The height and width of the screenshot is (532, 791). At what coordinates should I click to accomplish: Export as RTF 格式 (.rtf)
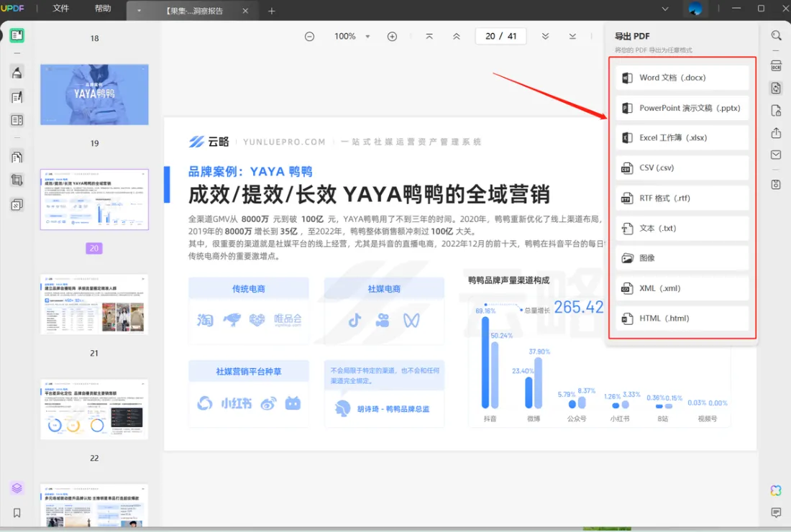coord(682,198)
